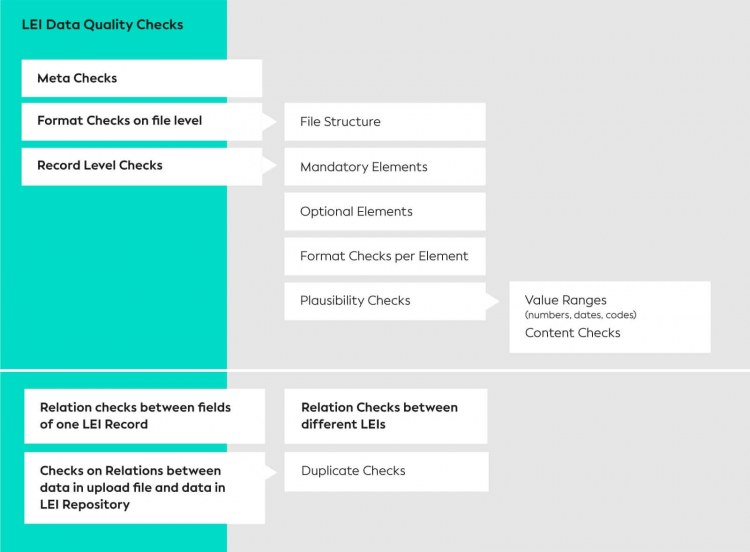Expand arrow beside Format Checks on file level
750x552 pixels.
[x=269, y=122]
